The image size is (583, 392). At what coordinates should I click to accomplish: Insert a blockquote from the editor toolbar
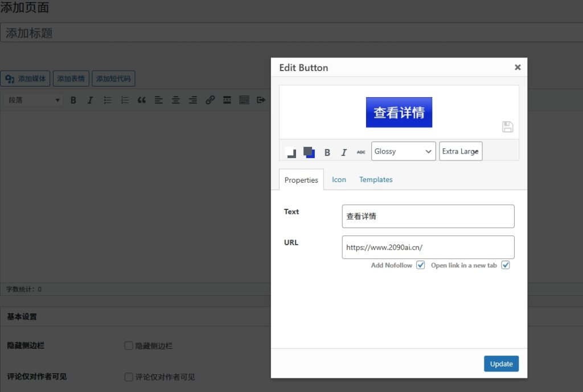click(x=142, y=100)
